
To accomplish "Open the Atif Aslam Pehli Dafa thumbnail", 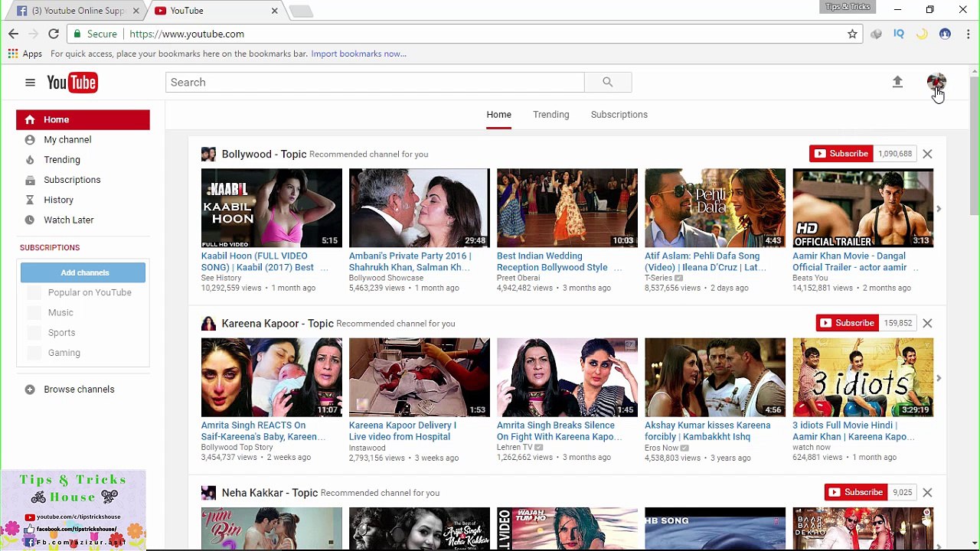I will 715,208.
